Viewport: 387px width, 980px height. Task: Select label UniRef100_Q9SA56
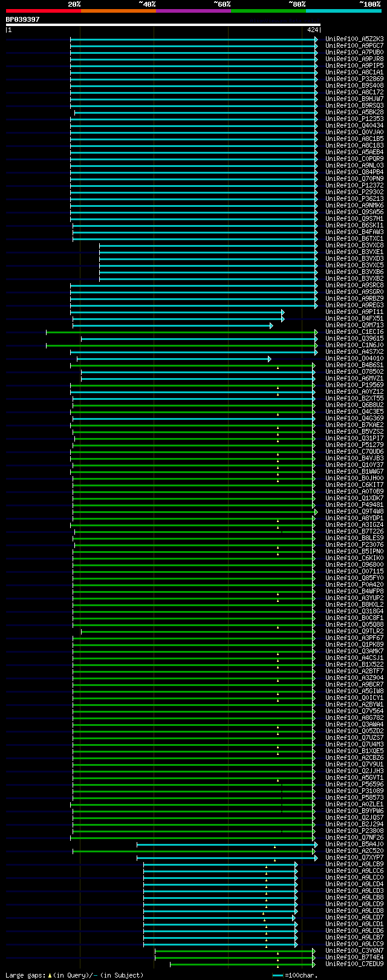pos(354,212)
